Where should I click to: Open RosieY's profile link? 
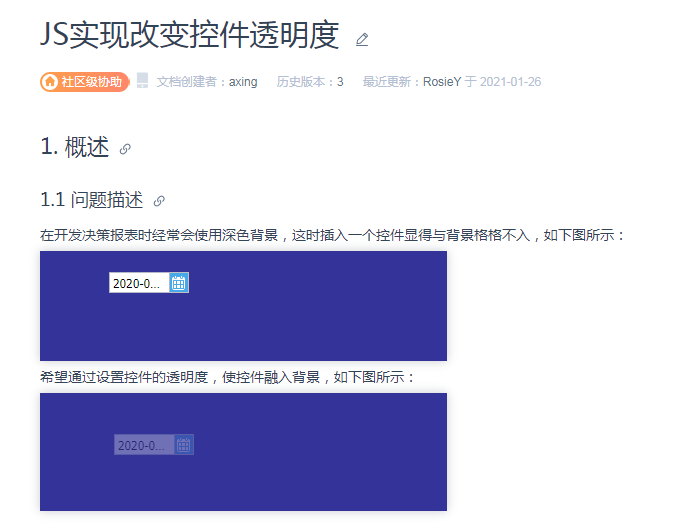442,82
